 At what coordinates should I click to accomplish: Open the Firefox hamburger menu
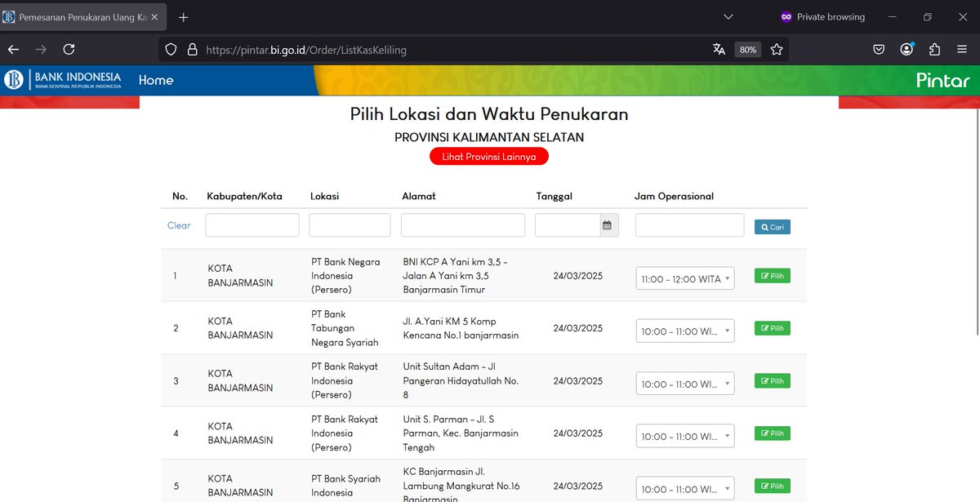[x=962, y=50]
